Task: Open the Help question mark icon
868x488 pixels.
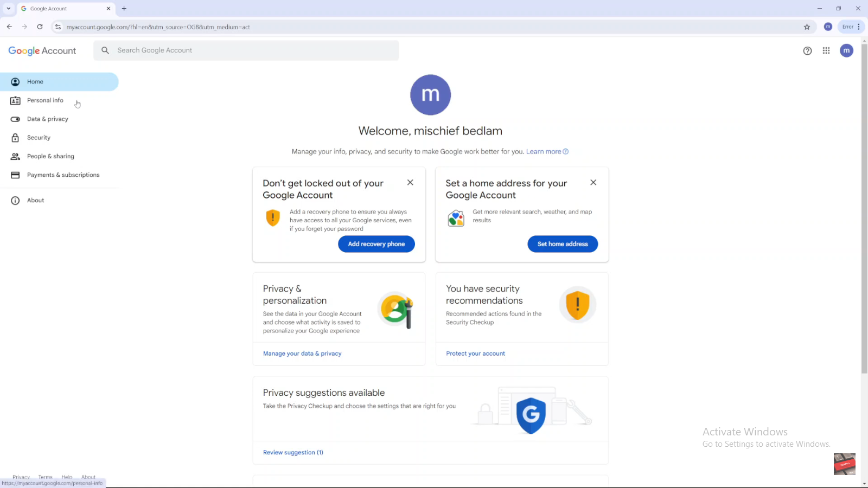Action: click(x=807, y=51)
